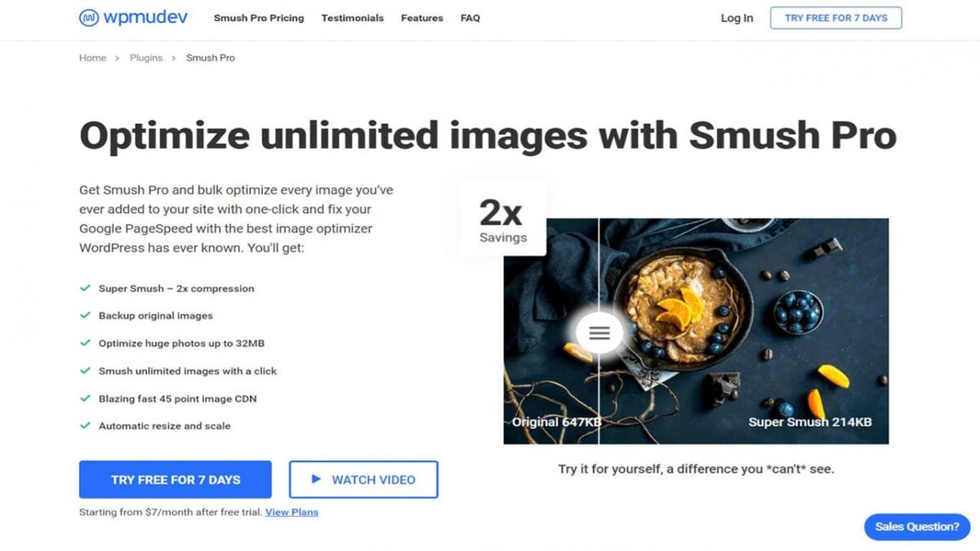Open the View Plans link
The image size is (980, 551).
(x=292, y=512)
